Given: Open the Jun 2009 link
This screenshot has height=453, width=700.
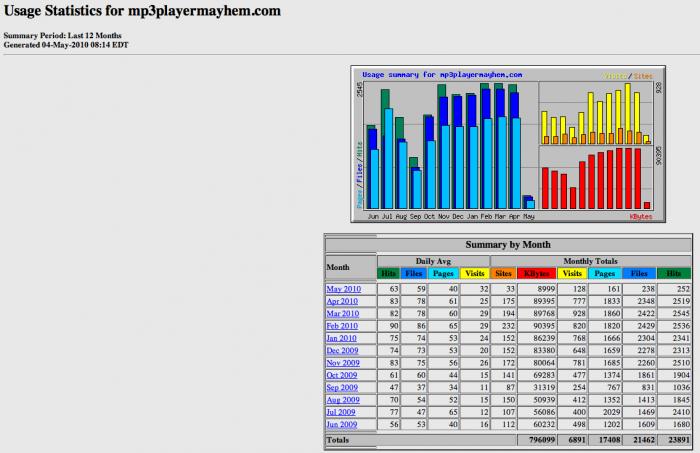Looking at the screenshot, I should click(342, 424).
